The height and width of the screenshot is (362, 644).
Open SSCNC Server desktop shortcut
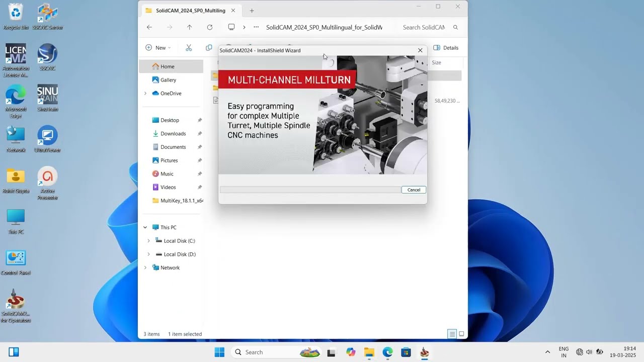coord(47,16)
